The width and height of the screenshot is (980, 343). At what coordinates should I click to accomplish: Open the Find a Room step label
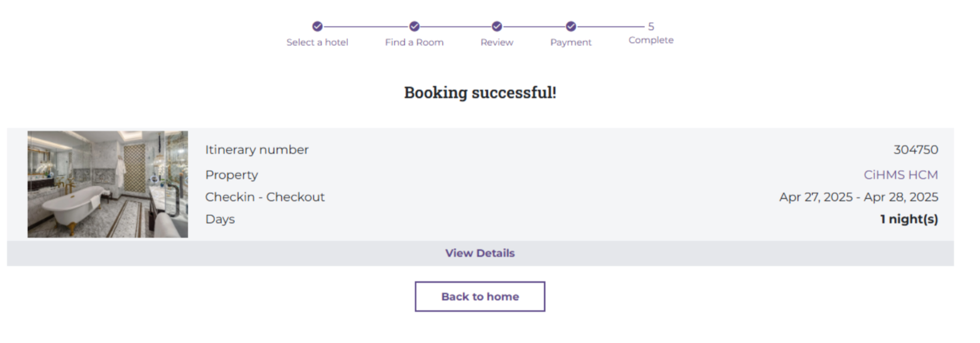point(414,43)
